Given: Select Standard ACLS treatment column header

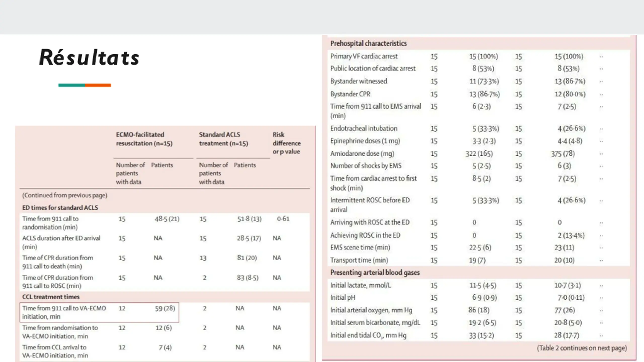Looking at the screenshot, I should 223,139.
